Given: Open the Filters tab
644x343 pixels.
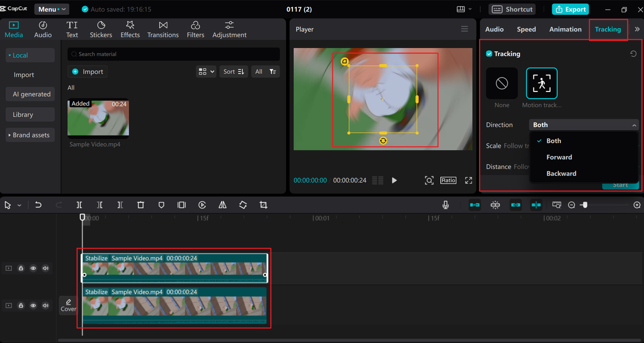Looking at the screenshot, I should tap(195, 30).
